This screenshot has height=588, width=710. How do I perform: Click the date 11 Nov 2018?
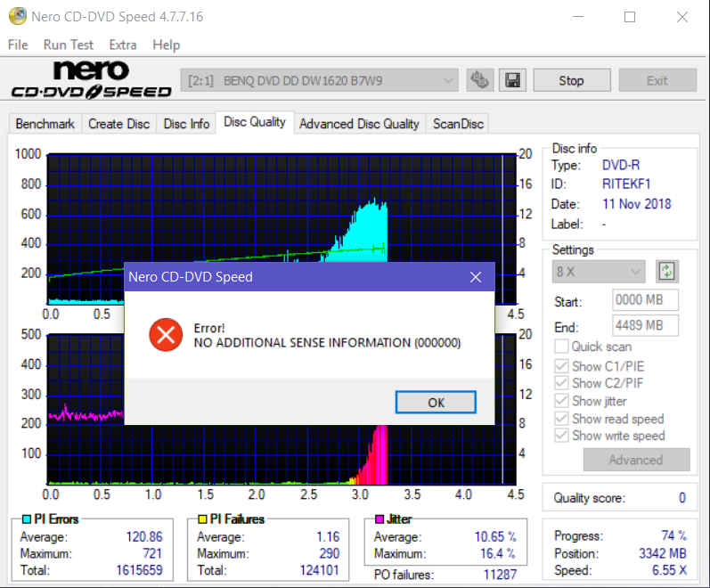637,204
